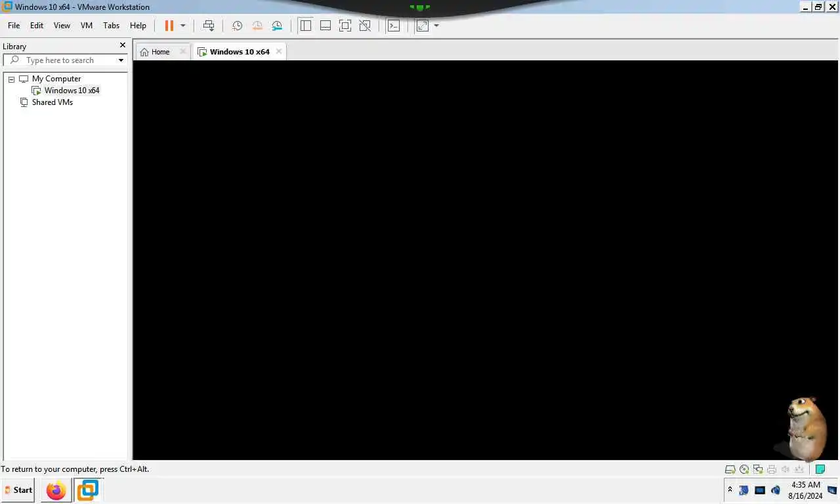Click the VM black display area

486,260
